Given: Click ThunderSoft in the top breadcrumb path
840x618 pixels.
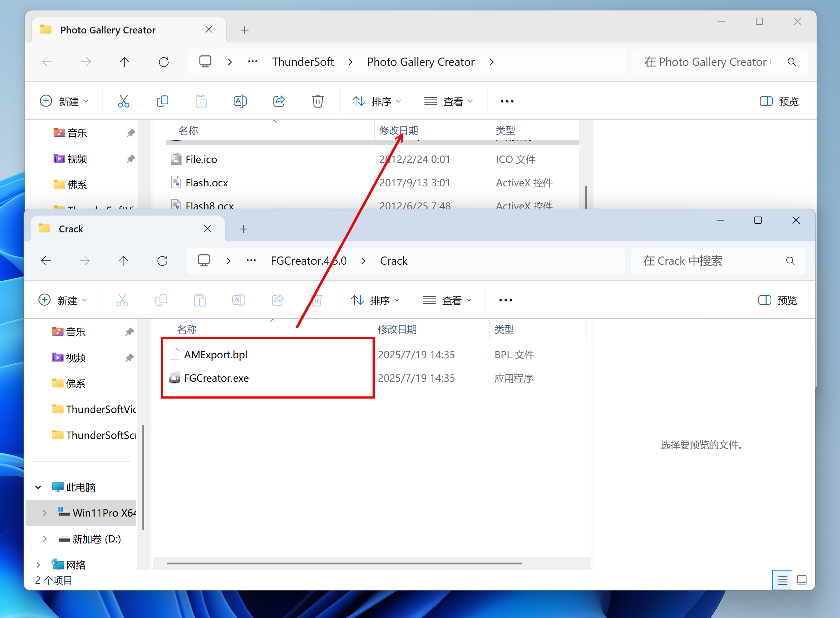Looking at the screenshot, I should [302, 62].
